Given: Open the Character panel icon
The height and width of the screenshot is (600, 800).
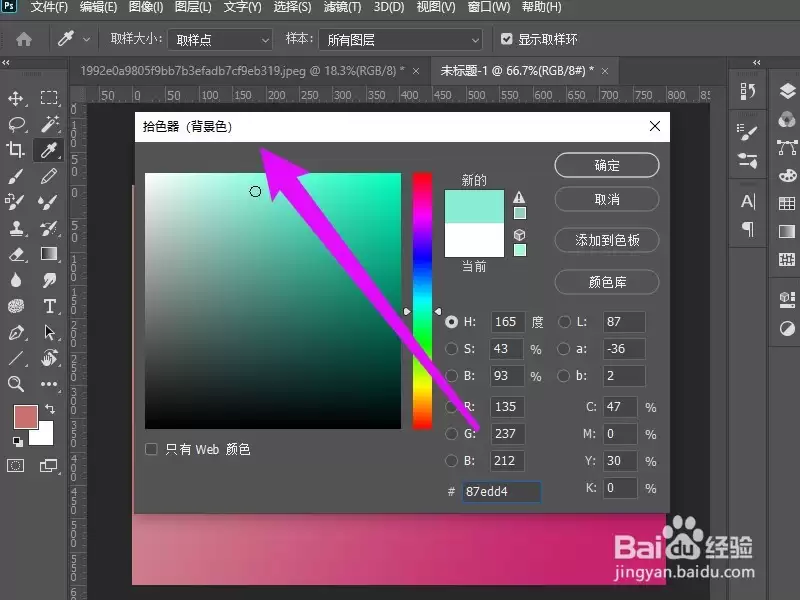Looking at the screenshot, I should tap(748, 202).
